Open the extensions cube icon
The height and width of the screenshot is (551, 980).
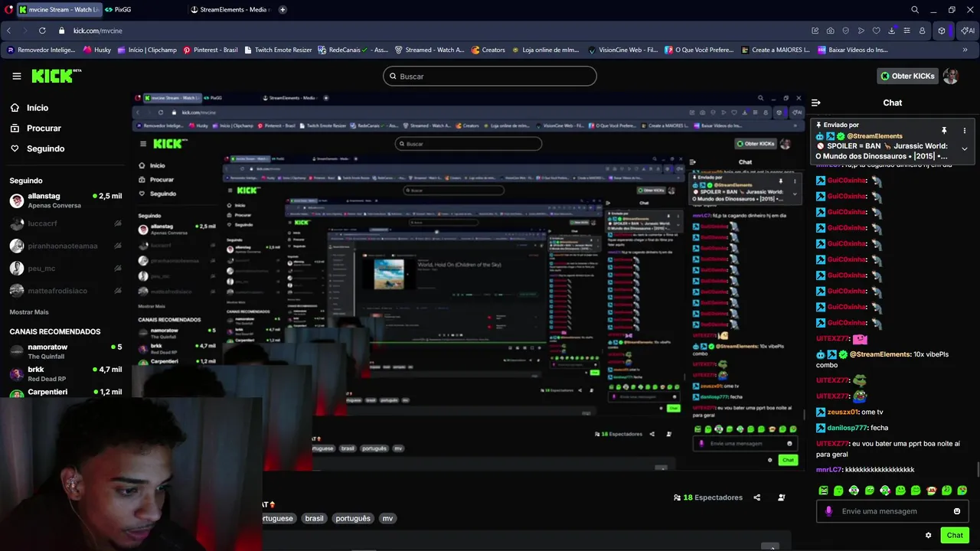942,31
